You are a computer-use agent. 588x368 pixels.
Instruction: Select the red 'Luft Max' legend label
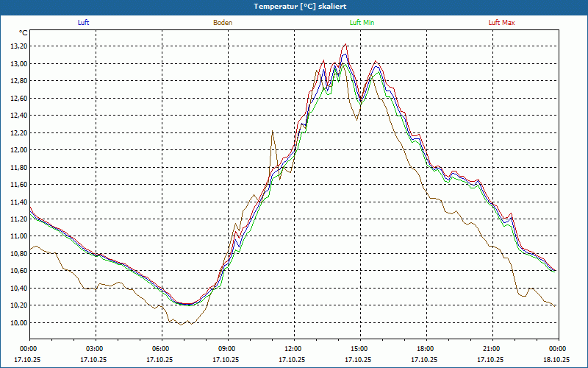click(501, 23)
